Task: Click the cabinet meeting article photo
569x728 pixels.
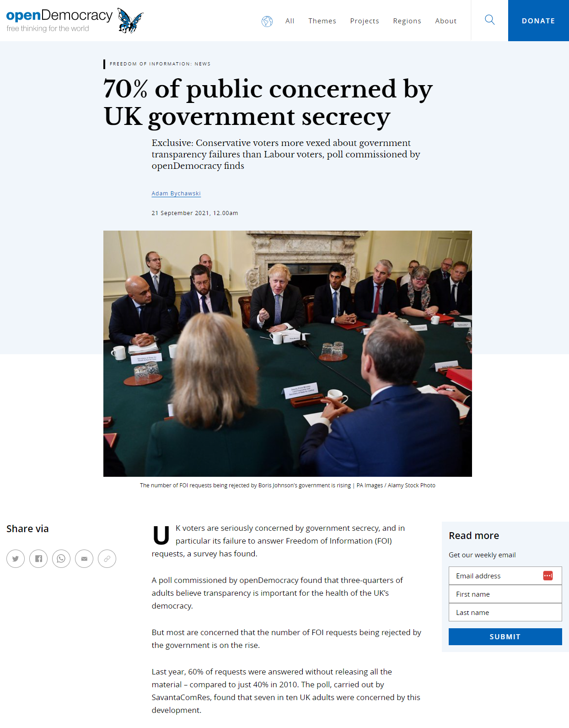Action: pyautogui.click(x=288, y=354)
